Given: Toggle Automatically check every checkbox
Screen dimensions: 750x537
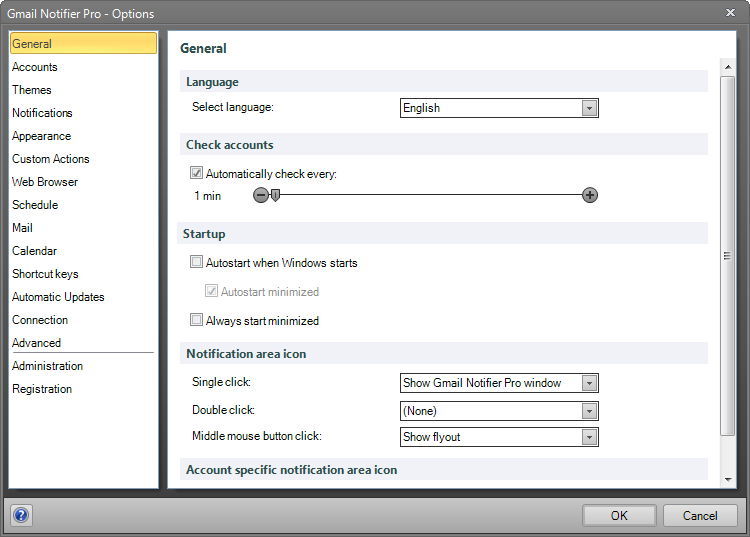Looking at the screenshot, I should tap(196, 173).
